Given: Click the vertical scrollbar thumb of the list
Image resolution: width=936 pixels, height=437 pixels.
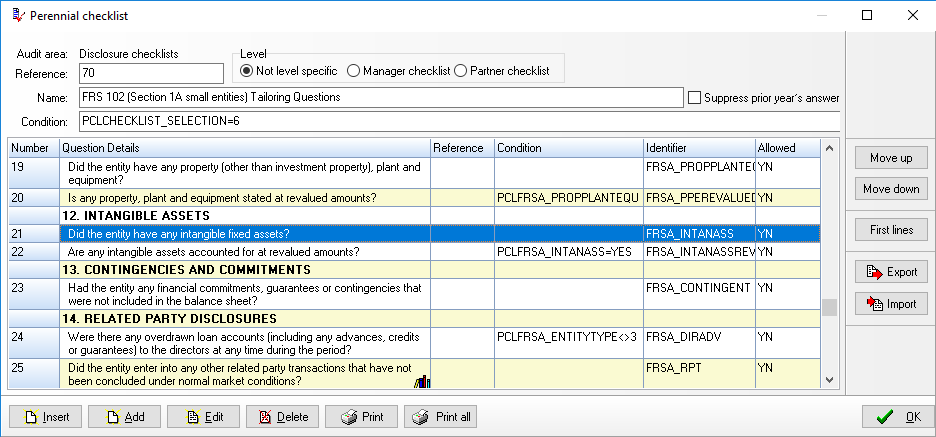Looking at the screenshot, I should coord(829,307).
